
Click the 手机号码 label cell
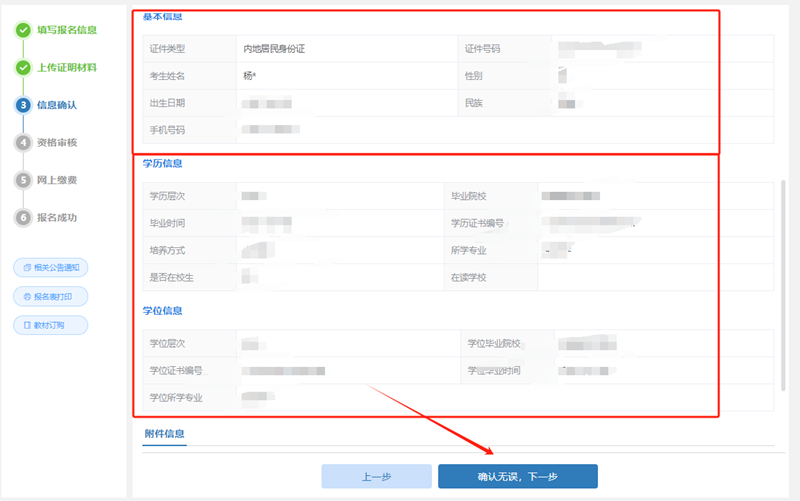click(x=189, y=130)
